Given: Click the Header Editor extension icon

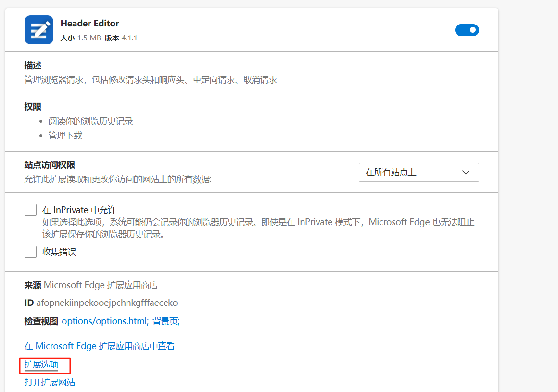Looking at the screenshot, I should (x=39, y=30).
